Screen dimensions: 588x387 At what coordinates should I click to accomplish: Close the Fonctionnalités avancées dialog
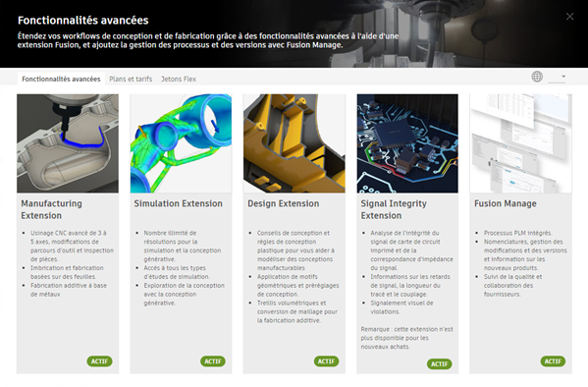(x=569, y=17)
